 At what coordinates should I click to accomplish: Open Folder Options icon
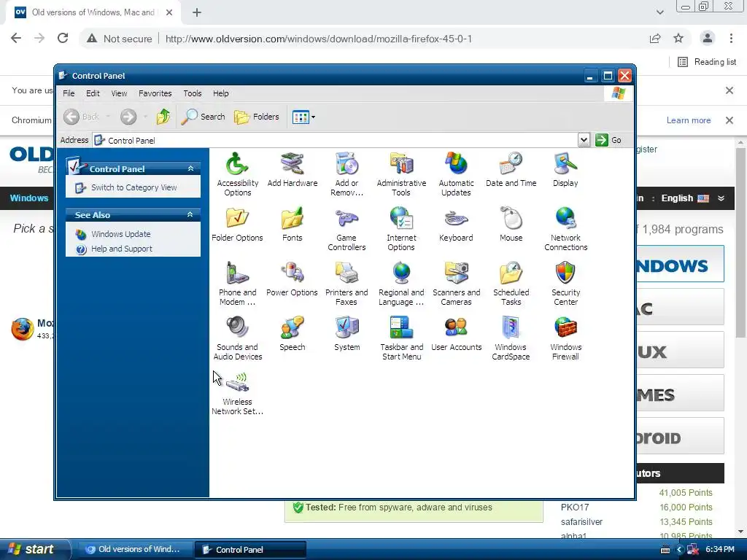pos(237,225)
